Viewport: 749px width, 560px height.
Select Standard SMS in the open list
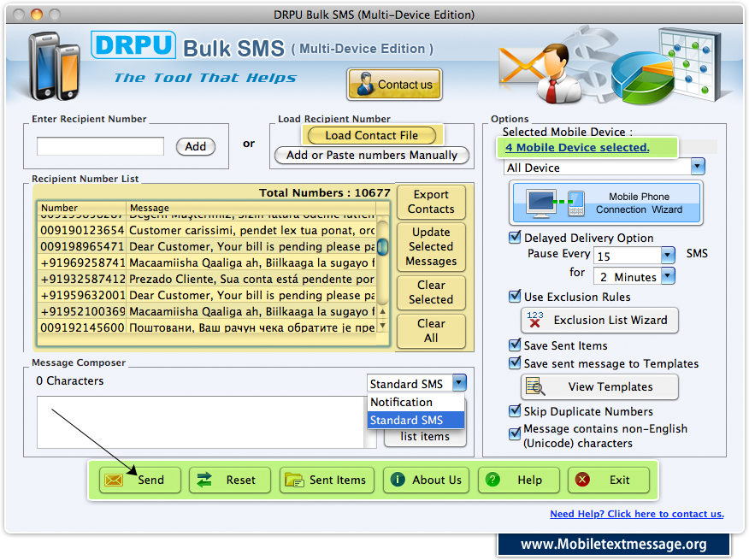click(x=416, y=420)
